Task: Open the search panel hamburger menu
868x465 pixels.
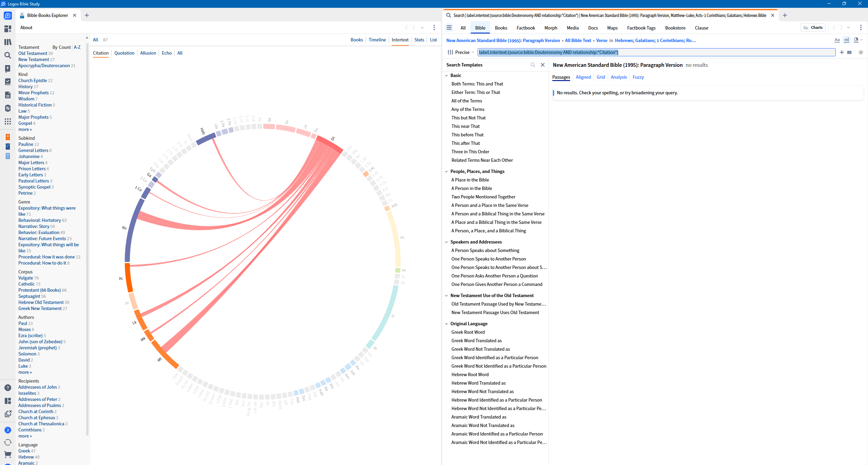Action: tap(449, 28)
